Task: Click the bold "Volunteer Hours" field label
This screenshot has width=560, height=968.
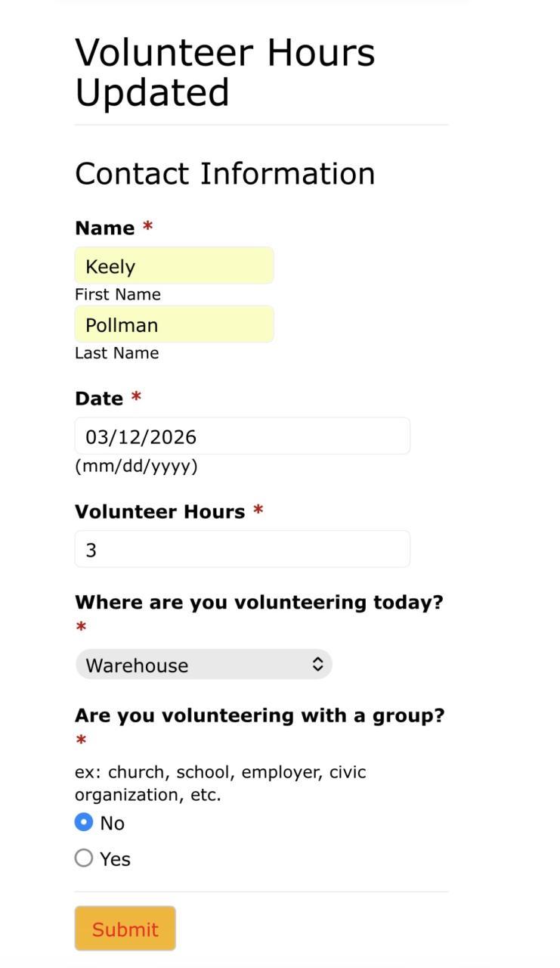Action: coord(159,512)
